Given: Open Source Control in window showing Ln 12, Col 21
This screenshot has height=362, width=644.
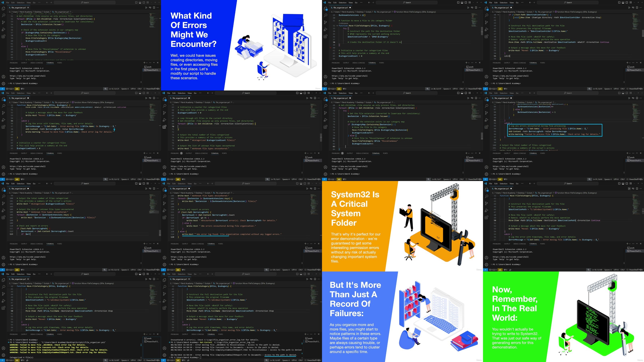Looking at the screenshot, I should 3,22.
